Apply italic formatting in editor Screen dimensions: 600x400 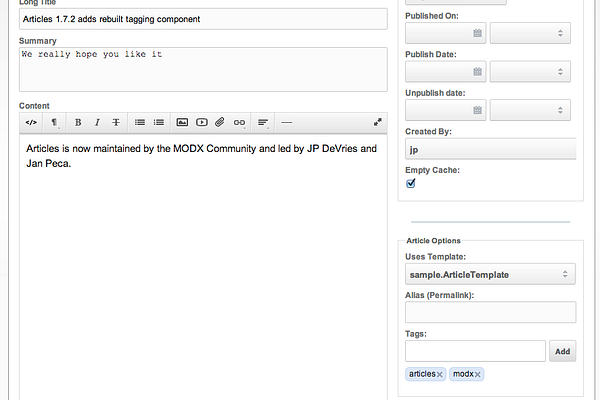[x=97, y=122]
